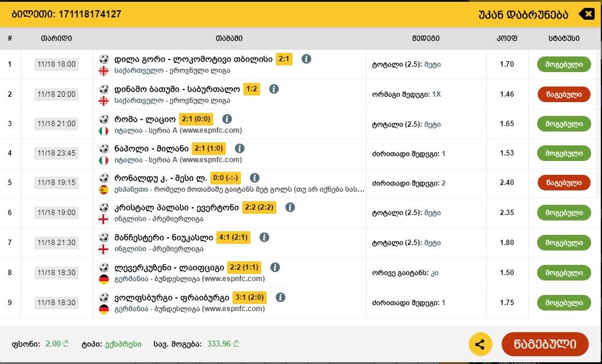
Task: Click the score badge 3:1 (2:0)
Action: (x=249, y=297)
